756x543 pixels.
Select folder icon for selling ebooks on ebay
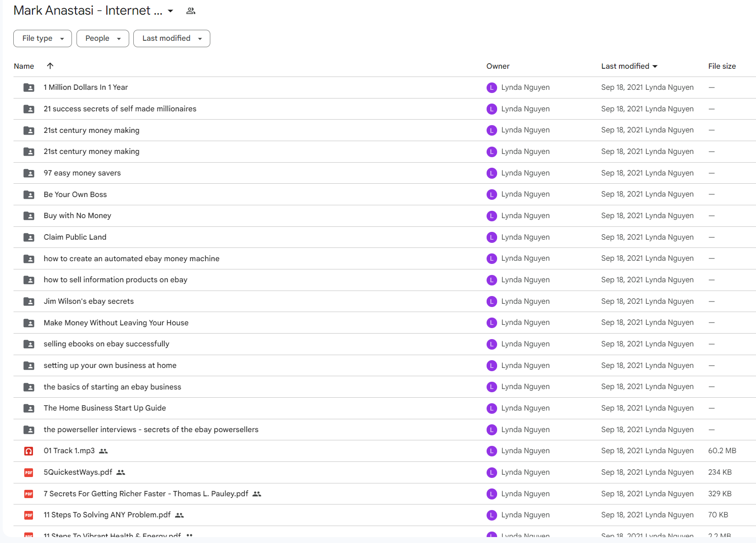[x=29, y=344]
